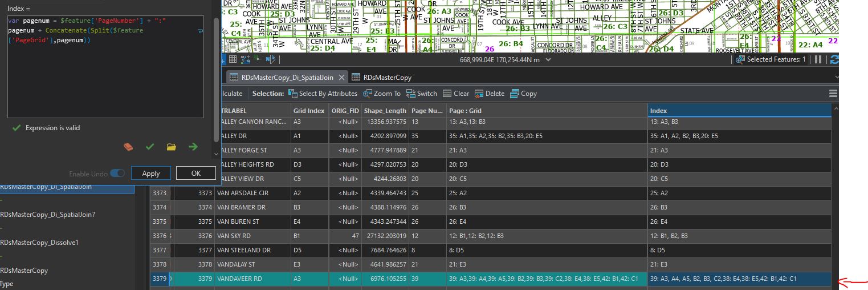Expand the table tabs overflow chevron

coord(836,77)
